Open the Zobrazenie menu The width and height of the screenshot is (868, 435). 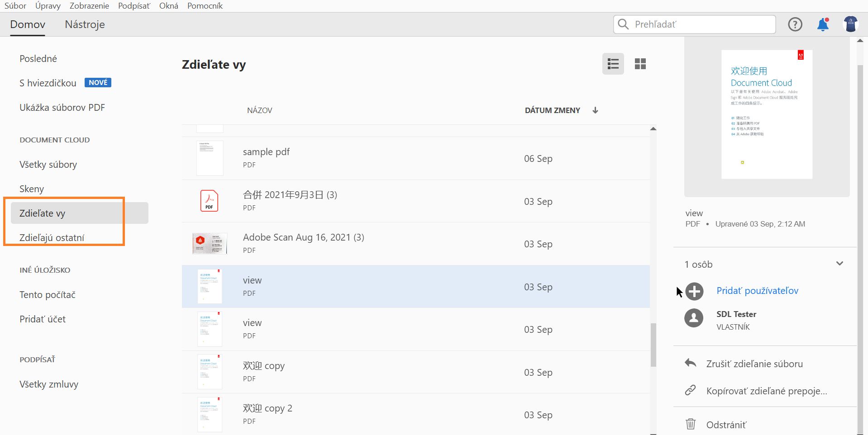pyautogui.click(x=89, y=6)
